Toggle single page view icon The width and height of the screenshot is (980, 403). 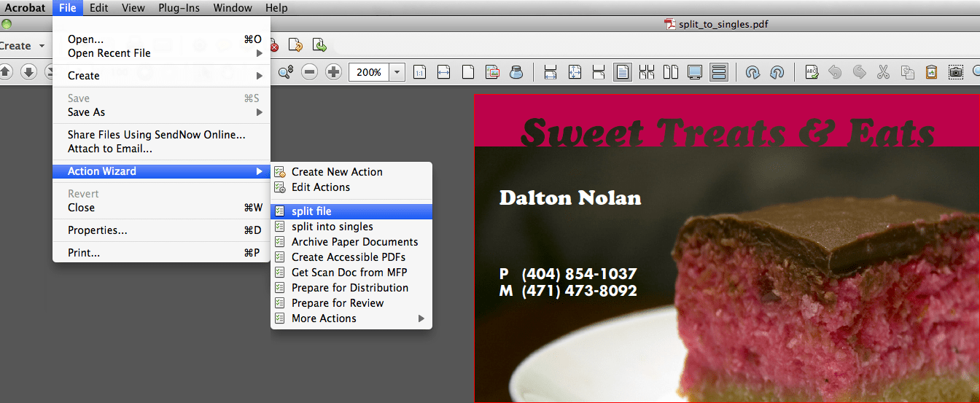623,72
